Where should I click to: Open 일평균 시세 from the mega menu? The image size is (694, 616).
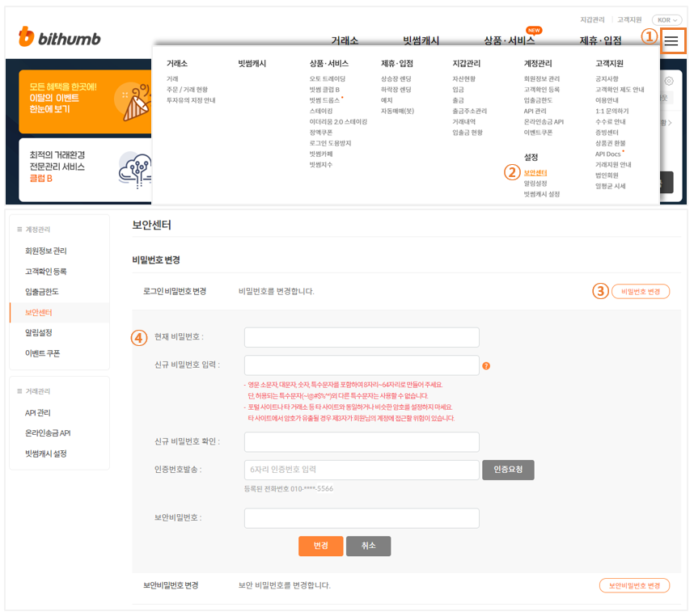pos(611,186)
